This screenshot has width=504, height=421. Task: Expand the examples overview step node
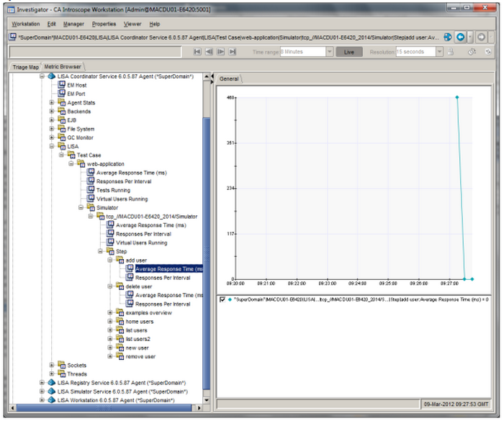pyautogui.click(x=110, y=313)
